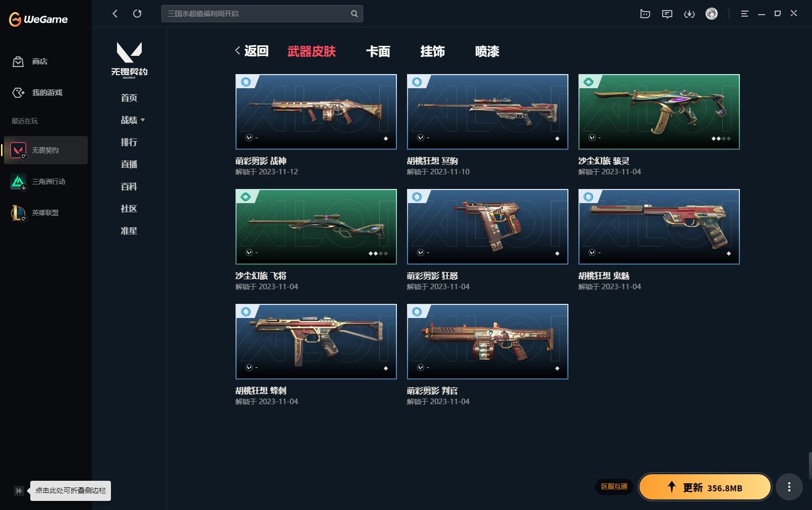Click 返回 to go back
812x510 pixels.
point(252,51)
